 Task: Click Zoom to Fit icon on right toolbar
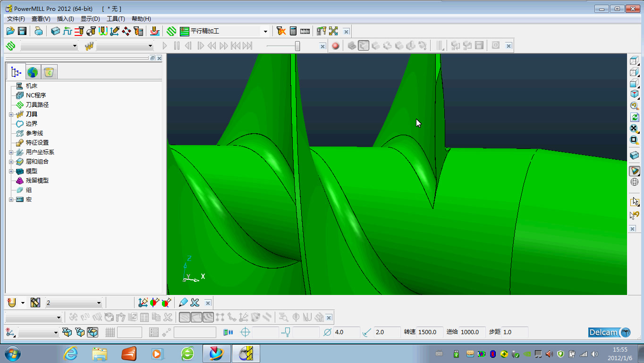click(634, 129)
